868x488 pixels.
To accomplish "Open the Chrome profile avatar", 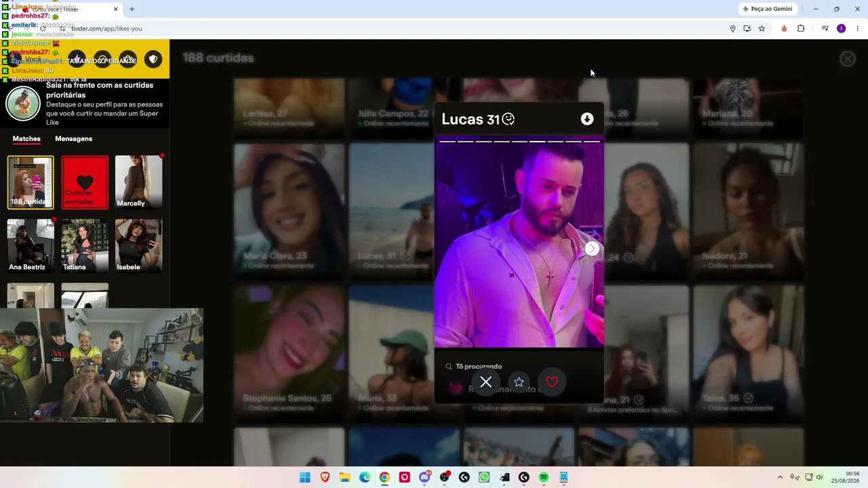I will click(842, 28).
